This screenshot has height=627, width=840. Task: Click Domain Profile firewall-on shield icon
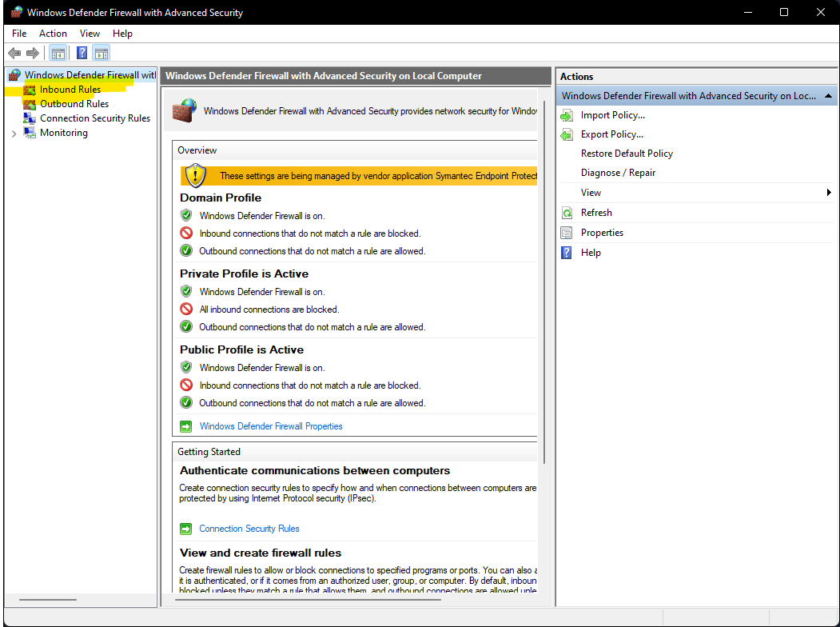coord(186,215)
